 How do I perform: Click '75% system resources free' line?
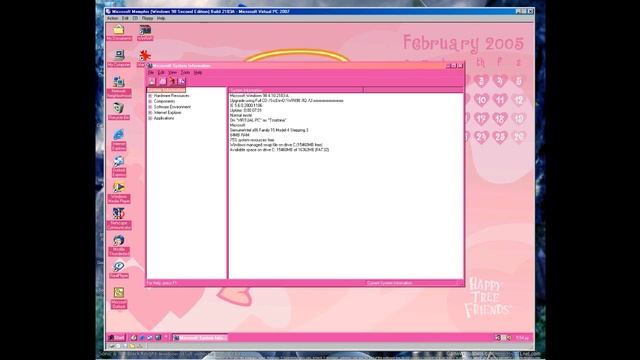pyautogui.click(x=252, y=140)
